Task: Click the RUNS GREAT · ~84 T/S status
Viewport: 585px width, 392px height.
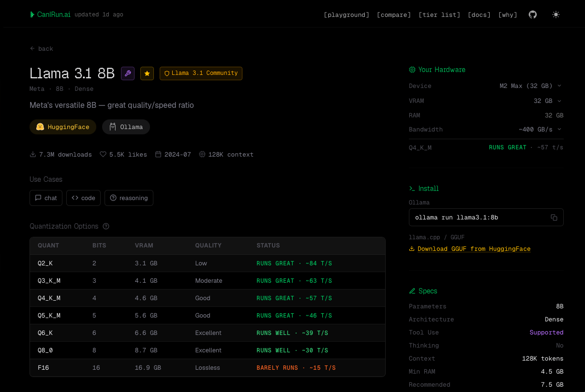Action: click(294, 263)
